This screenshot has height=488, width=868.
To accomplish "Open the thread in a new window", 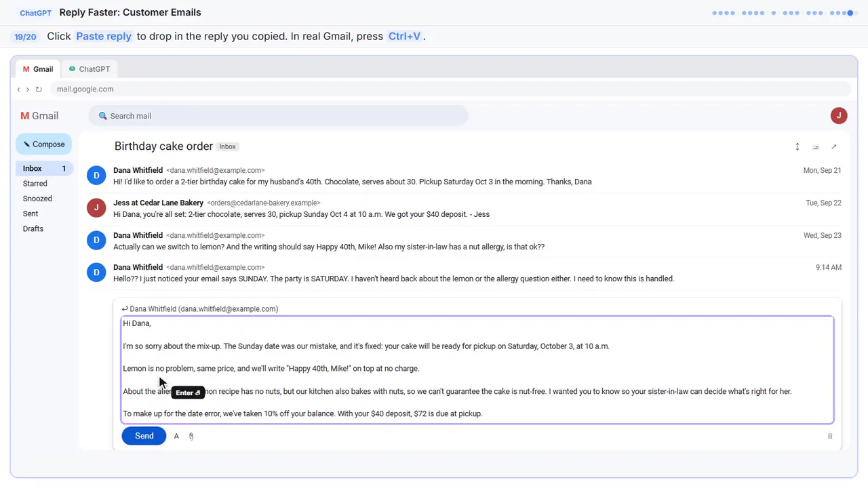I will coord(834,146).
